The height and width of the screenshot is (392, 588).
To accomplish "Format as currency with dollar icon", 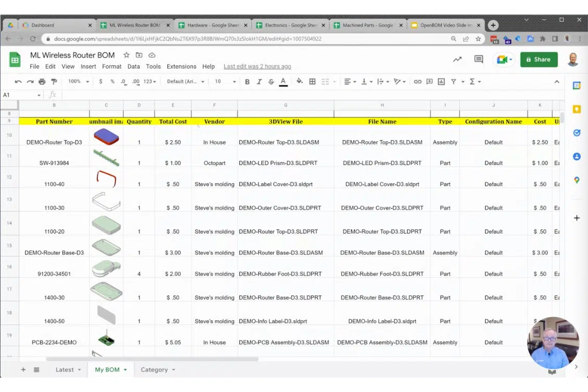I will (x=100, y=81).
